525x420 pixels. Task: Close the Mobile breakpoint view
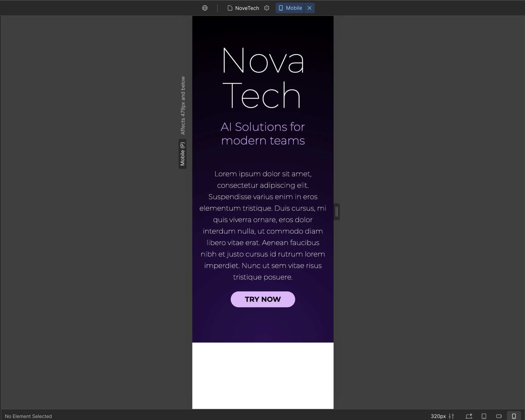coord(310,8)
